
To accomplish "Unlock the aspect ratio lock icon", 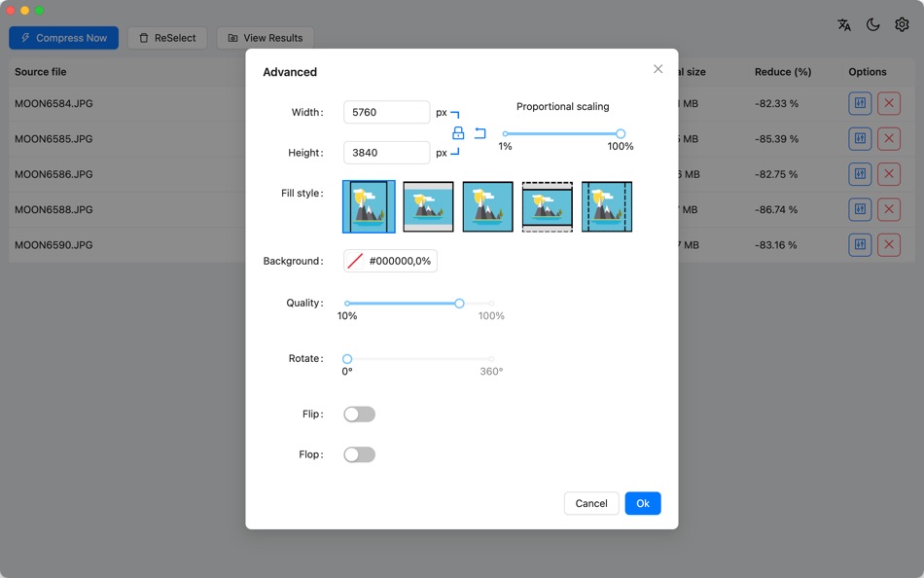I will [457, 131].
